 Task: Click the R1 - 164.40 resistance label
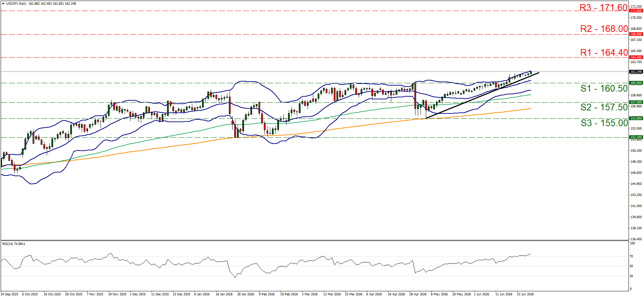pyautogui.click(x=604, y=52)
